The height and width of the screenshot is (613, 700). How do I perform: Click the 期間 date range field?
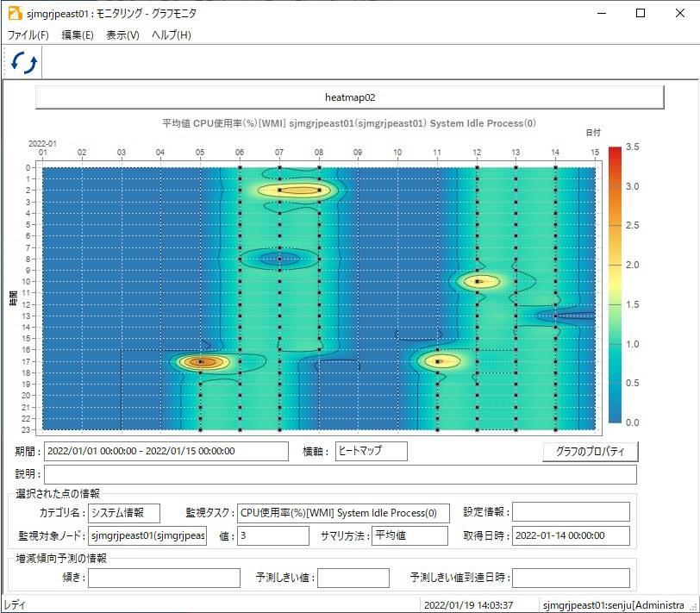coord(166,451)
